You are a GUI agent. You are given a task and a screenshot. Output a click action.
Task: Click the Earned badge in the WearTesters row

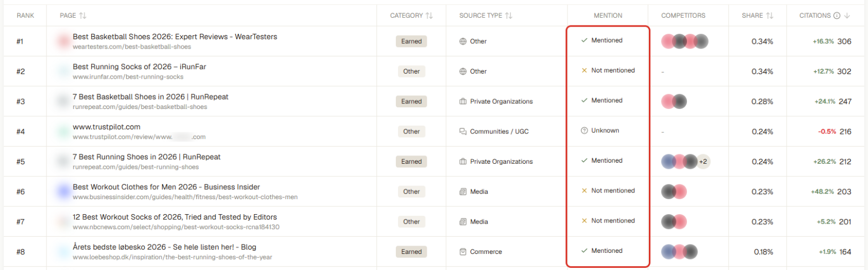411,41
